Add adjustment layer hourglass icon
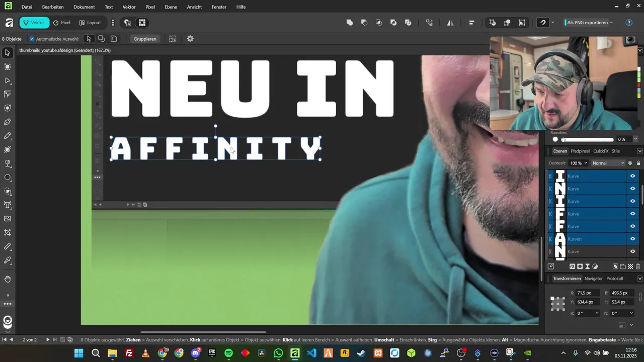 (587, 266)
